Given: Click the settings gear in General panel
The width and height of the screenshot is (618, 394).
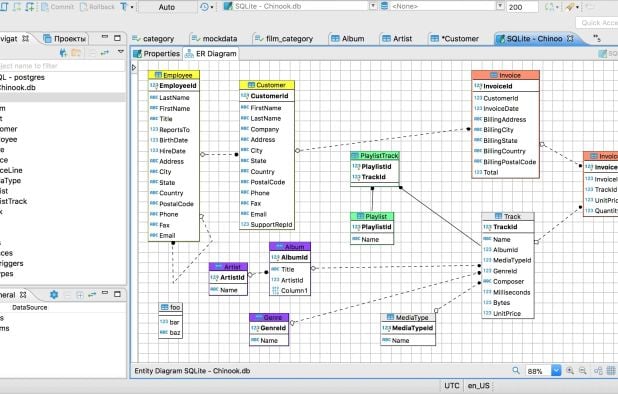Looking at the screenshot, I should tap(54, 294).
